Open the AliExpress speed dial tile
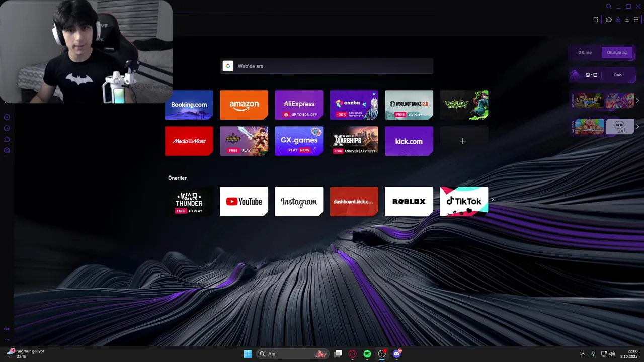Image resolution: width=644 pixels, height=362 pixels. click(x=299, y=105)
